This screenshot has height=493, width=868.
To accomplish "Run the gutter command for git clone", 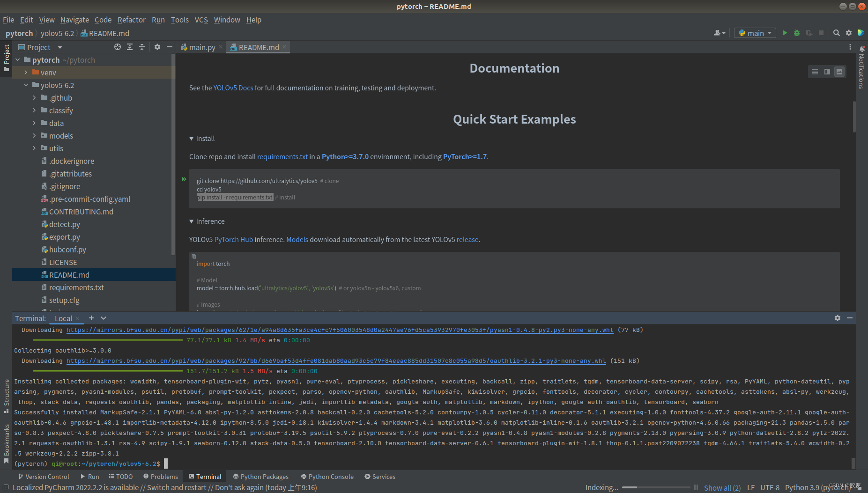I will tap(184, 179).
